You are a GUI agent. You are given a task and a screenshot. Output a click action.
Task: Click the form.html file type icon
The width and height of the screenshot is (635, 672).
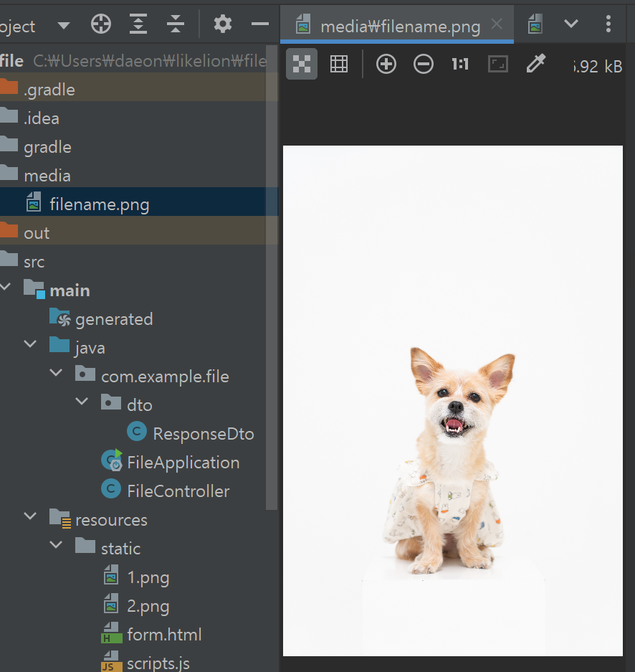click(x=111, y=633)
